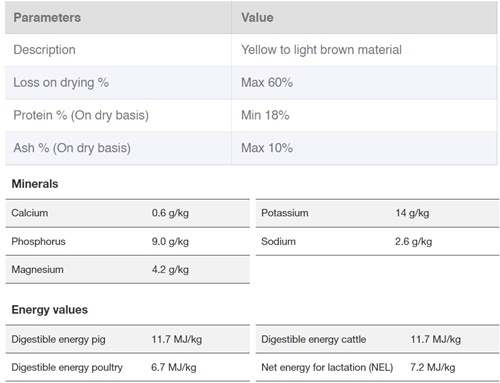Click the Energy values heading
Screen dimensions: 500x383
point(50,310)
